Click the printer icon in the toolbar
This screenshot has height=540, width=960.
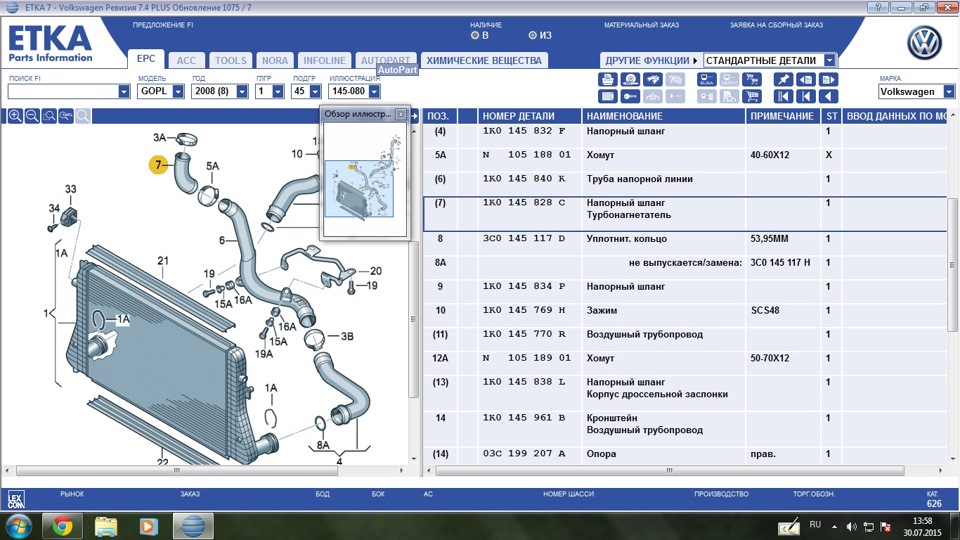(x=607, y=80)
